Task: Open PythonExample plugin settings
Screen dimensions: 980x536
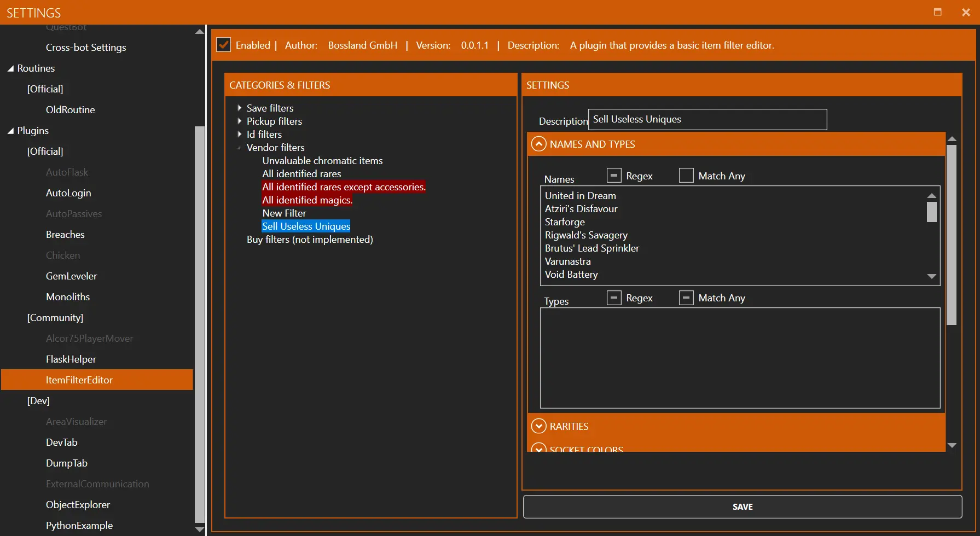Action: [x=79, y=526]
